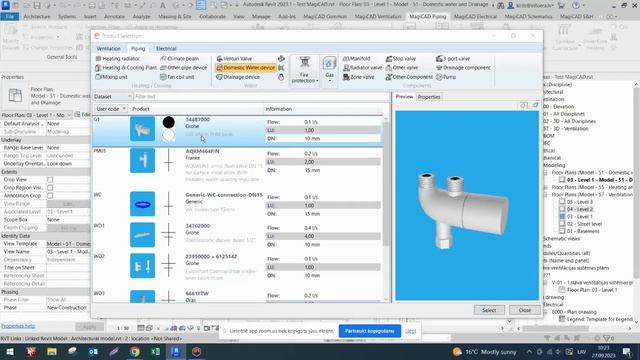Select Domestic Water device

pos(245,68)
